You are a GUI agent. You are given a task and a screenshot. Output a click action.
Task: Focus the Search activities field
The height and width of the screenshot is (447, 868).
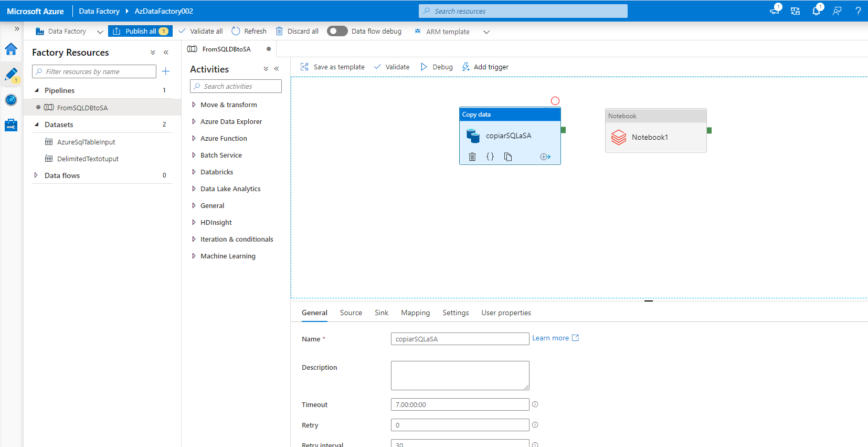pos(236,86)
